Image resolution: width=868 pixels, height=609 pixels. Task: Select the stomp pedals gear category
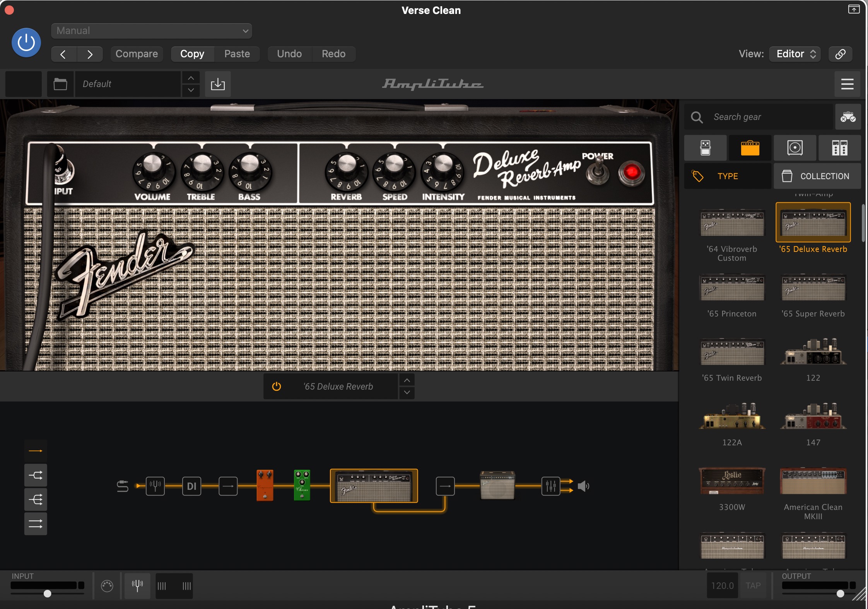point(705,148)
